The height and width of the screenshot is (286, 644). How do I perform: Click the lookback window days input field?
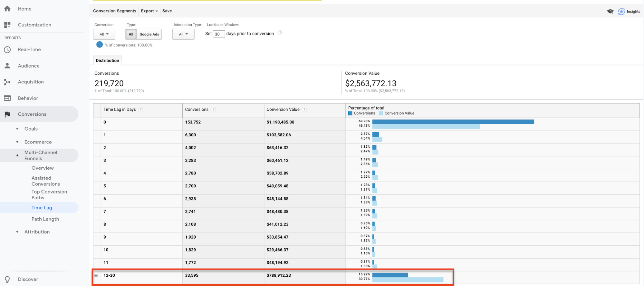click(219, 34)
